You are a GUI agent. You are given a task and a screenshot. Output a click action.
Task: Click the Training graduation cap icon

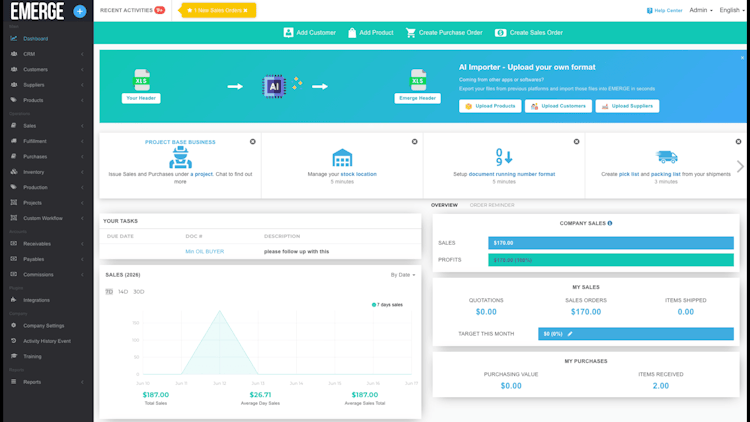click(x=14, y=356)
